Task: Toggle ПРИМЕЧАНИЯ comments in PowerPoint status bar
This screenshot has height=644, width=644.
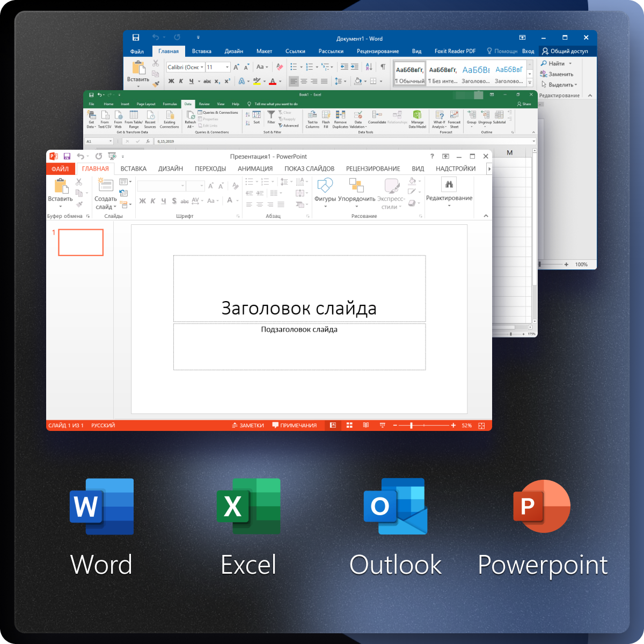Action: pyautogui.click(x=295, y=426)
